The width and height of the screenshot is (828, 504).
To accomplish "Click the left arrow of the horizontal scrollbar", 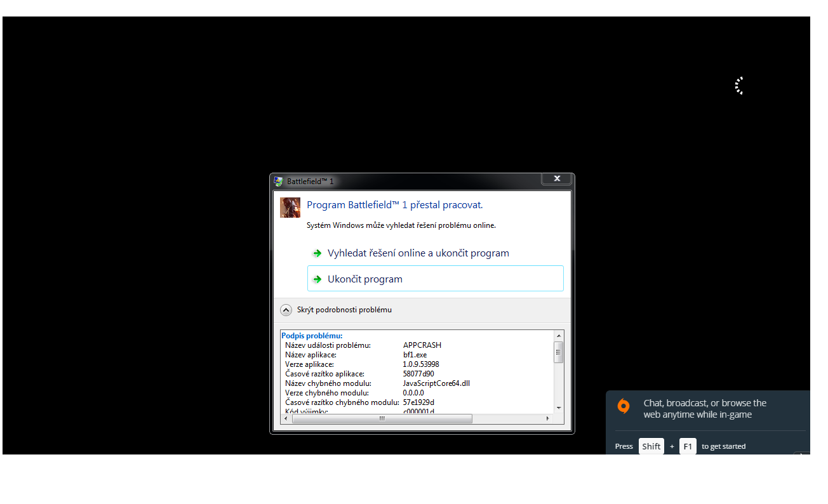I will 286,419.
